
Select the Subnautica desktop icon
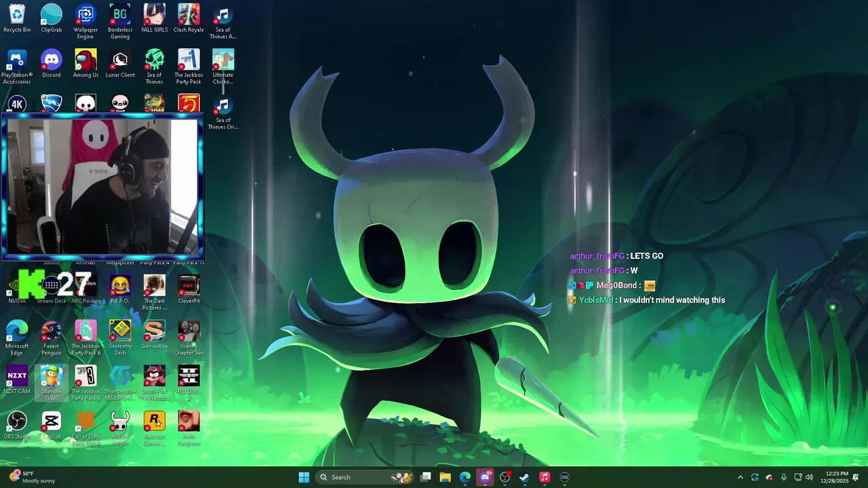pyautogui.click(x=155, y=335)
